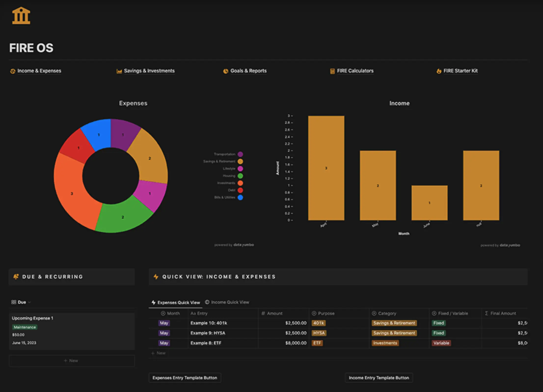Click the Due & Recurring bell icon

pyautogui.click(x=16, y=277)
